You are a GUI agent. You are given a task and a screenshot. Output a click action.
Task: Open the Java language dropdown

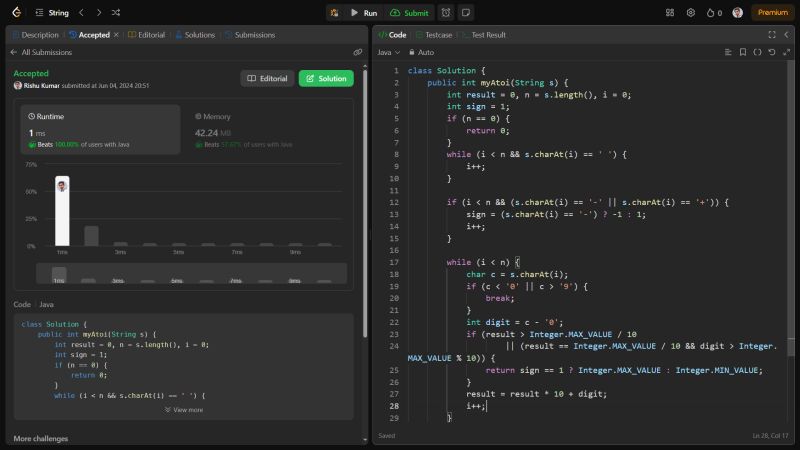point(389,52)
